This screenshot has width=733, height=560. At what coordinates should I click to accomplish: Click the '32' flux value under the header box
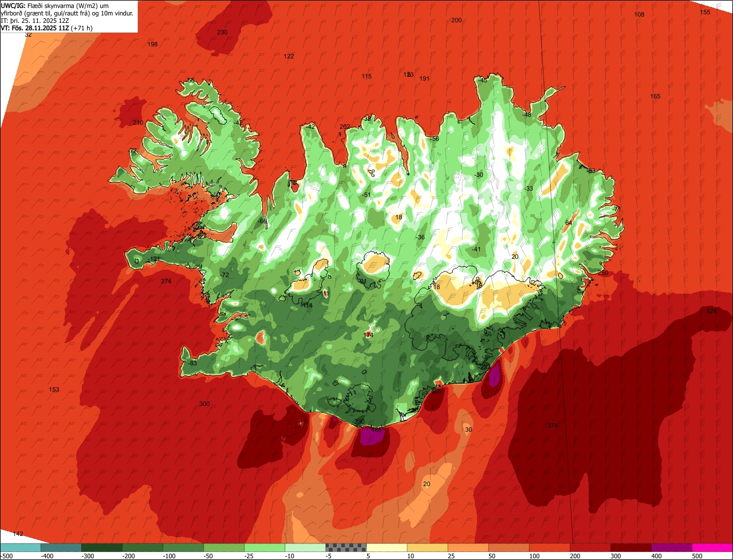pos(28,35)
